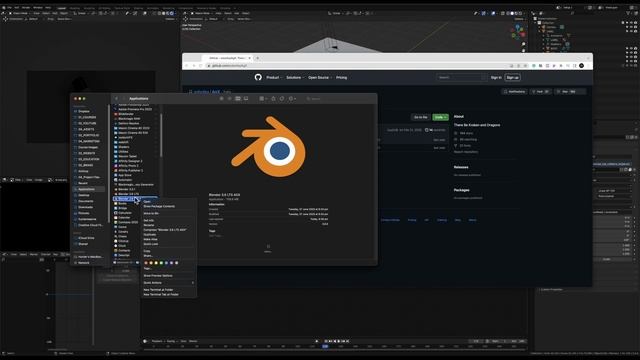This screenshot has width=640, height=360.
Task: Click the GitHub search field
Action: click(x=461, y=77)
